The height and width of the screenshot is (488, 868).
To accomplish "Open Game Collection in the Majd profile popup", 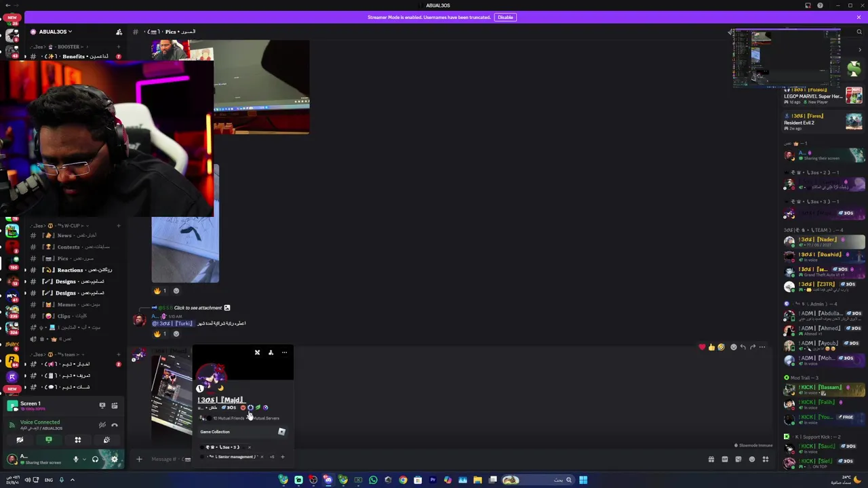I will click(x=243, y=432).
